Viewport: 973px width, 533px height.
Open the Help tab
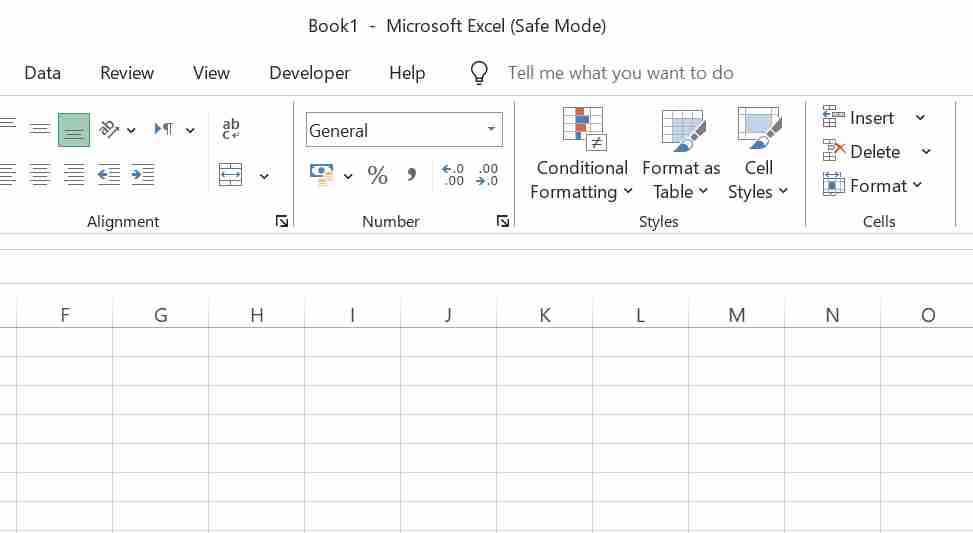pyautogui.click(x=407, y=73)
